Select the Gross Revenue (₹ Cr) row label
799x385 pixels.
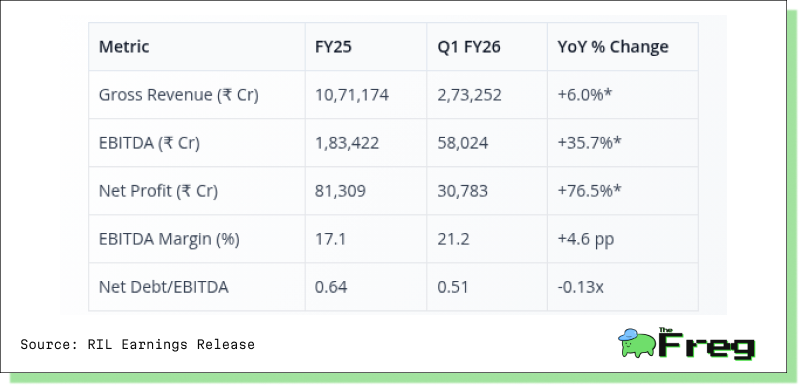click(x=178, y=95)
